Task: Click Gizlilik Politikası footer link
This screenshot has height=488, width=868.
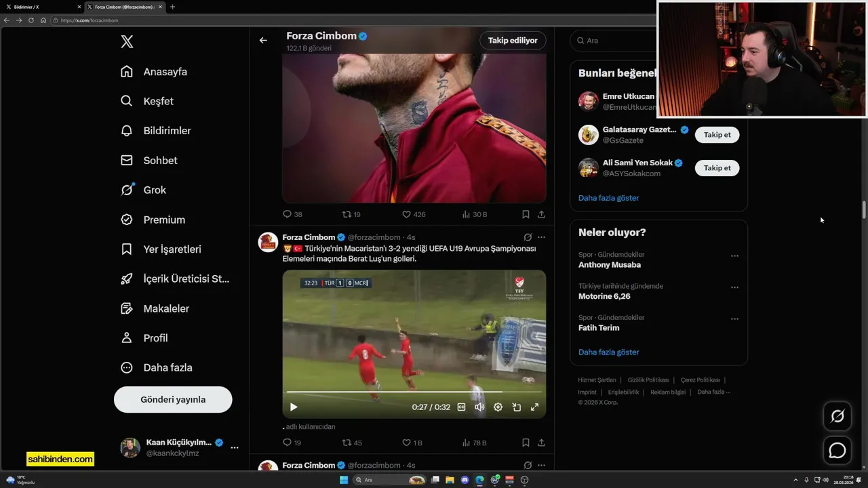Action: pyautogui.click(x=648, y=380)
